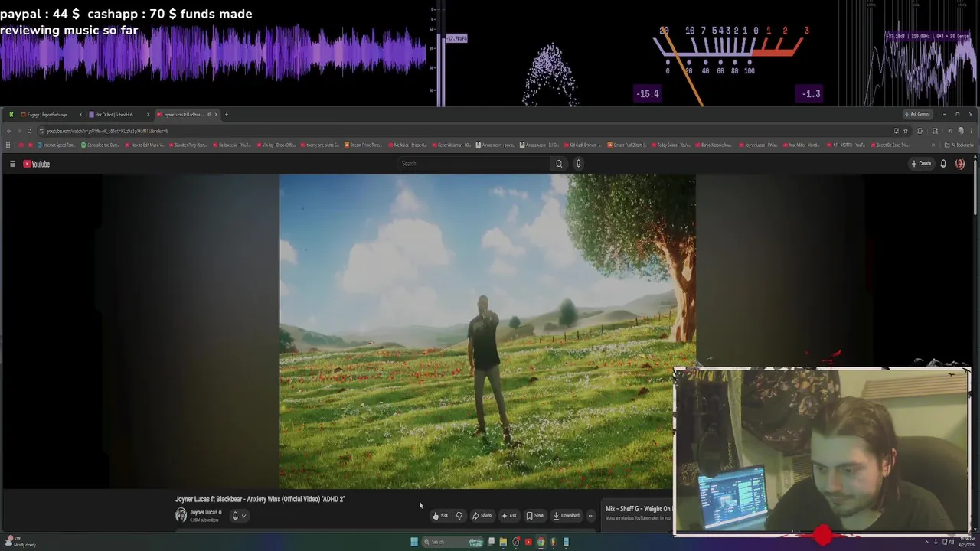The height and width of the screenshot is (551, 980).
Task: Open the YouTube notifications bell
Action: coord(943,164)
